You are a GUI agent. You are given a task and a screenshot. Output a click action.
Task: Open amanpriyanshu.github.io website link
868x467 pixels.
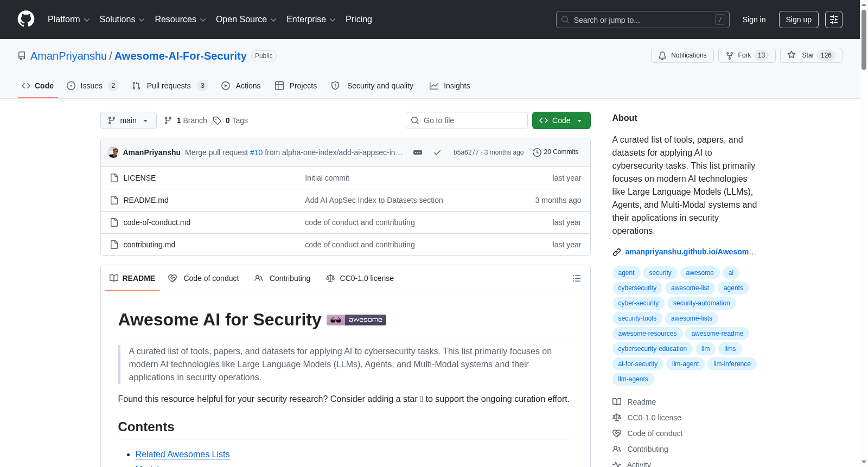(690, 252)
